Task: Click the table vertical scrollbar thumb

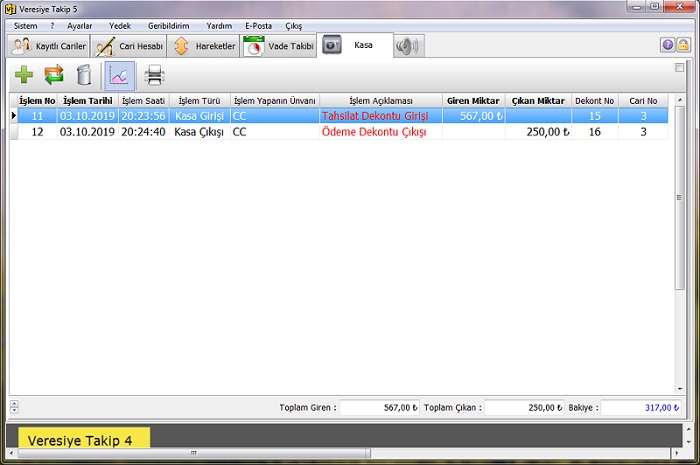Action: coord(679,198)
